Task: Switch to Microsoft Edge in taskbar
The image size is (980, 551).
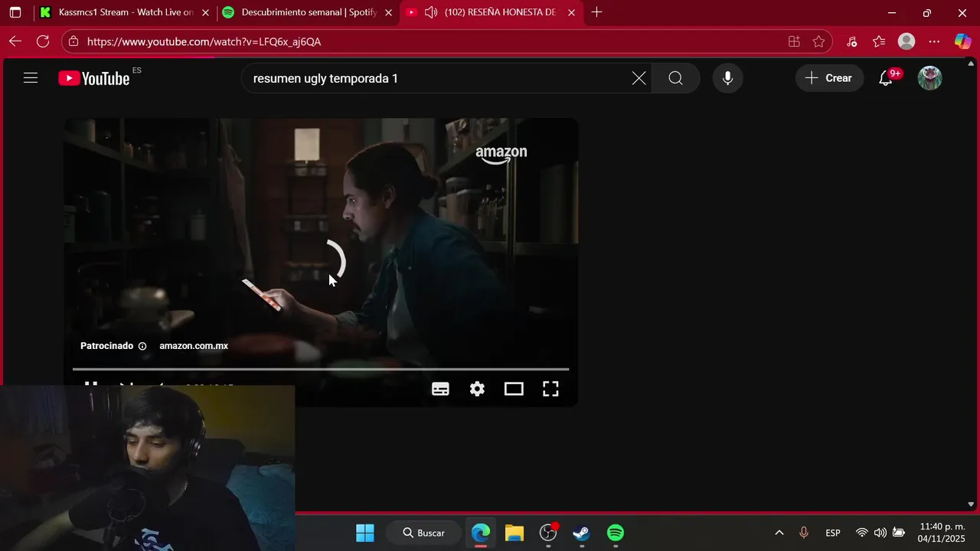Action: 481,533
